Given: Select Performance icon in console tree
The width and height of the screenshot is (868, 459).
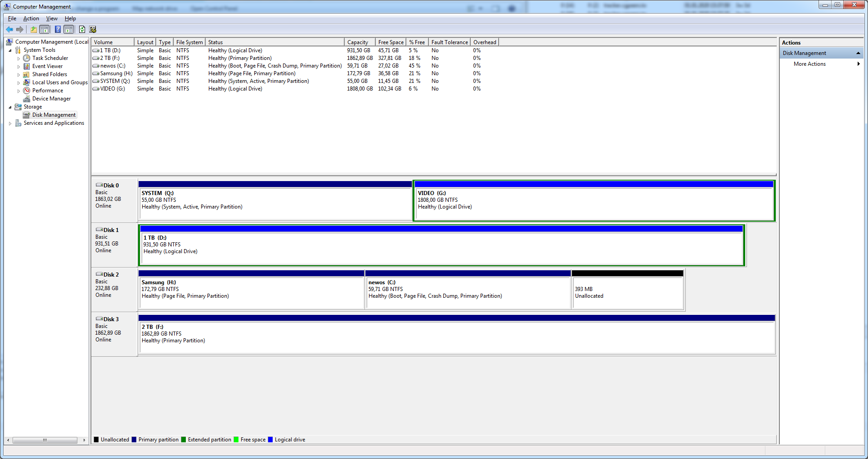Looking at the screenshot, I should coord(27,91).
